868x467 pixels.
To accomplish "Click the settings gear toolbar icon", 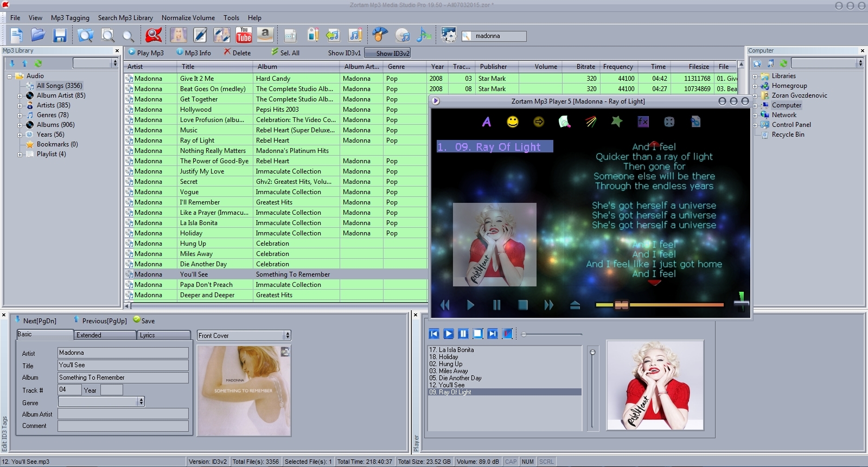I will (x=449, y=36).
